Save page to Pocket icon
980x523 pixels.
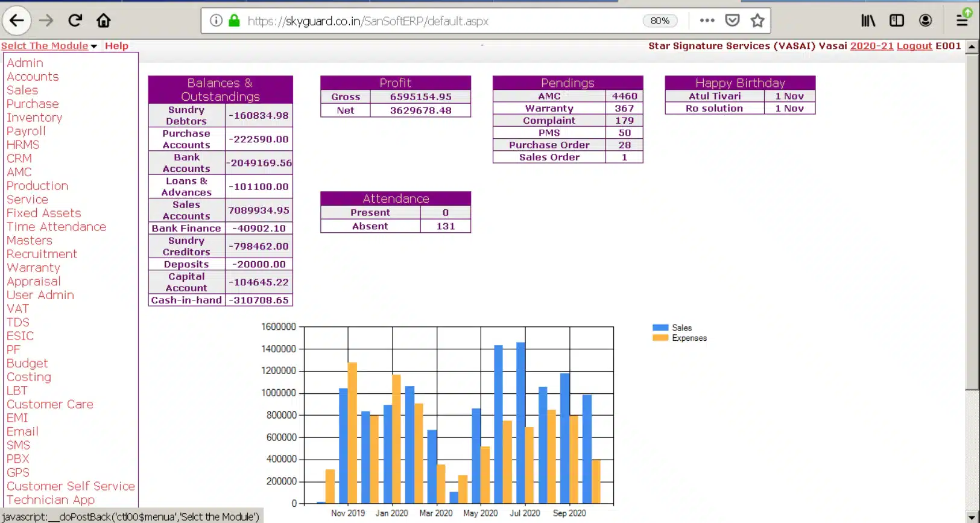[732, 21]
